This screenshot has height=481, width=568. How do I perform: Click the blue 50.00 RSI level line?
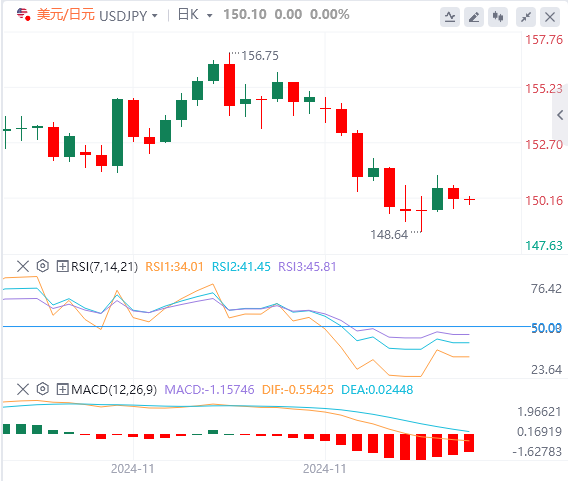tap(266, 327)
